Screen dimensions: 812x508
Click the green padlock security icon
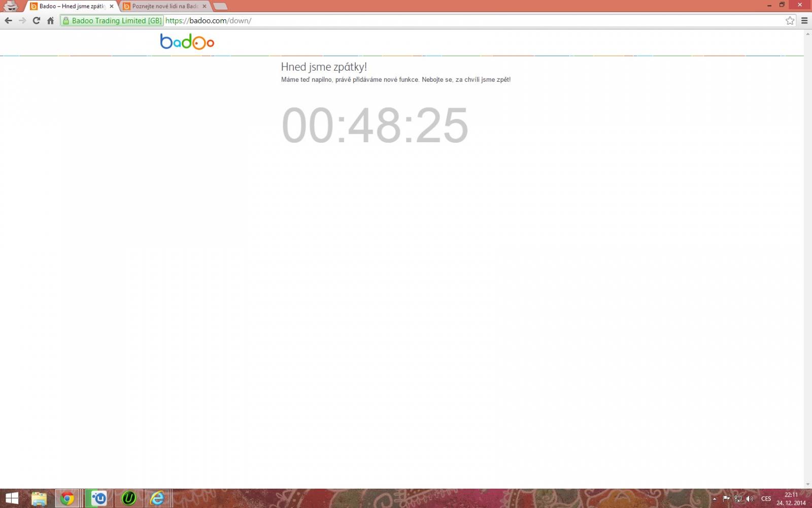click(66, 21)
